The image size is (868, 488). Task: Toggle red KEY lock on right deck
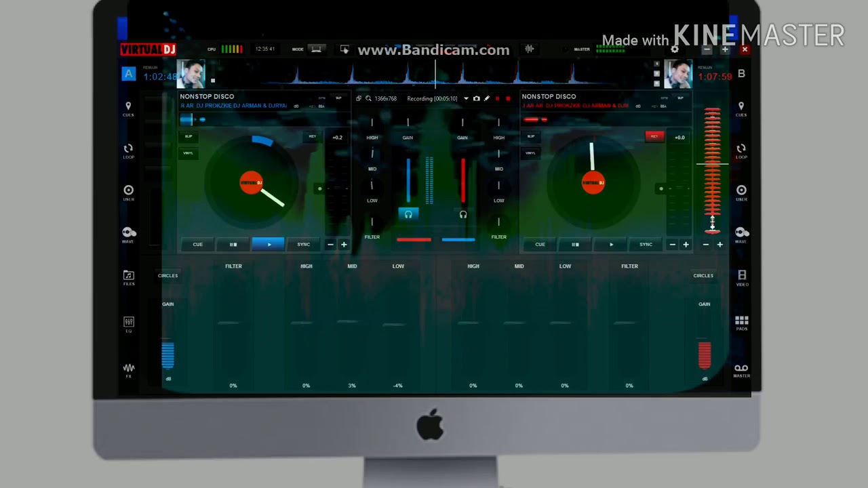tap(654, 137)
